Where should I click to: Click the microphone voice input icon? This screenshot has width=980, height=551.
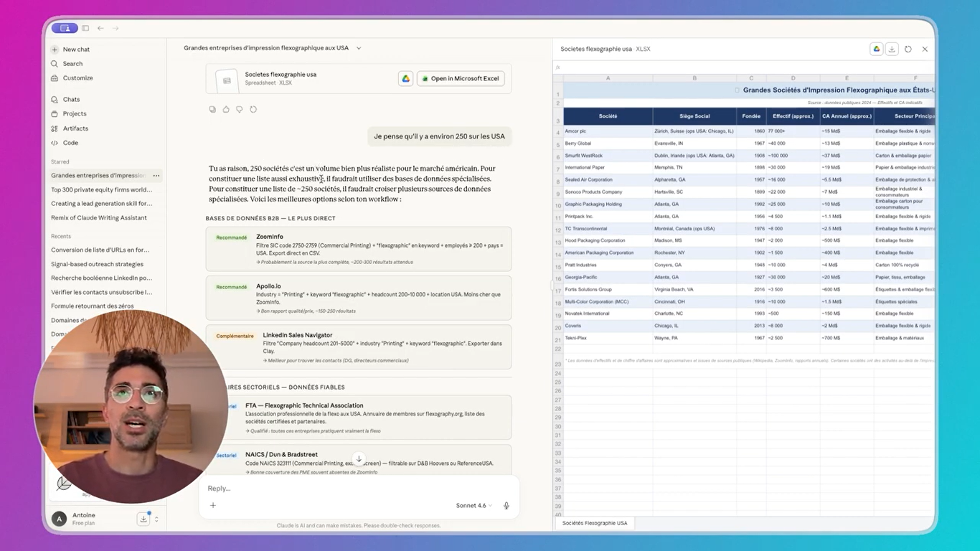tap(507, 506)
